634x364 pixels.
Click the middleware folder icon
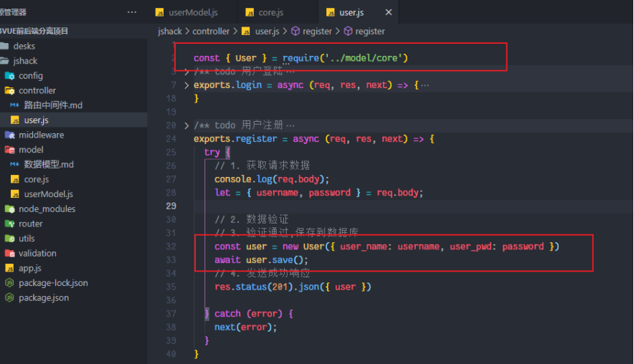pyautogui.click(x=9, y=135)
